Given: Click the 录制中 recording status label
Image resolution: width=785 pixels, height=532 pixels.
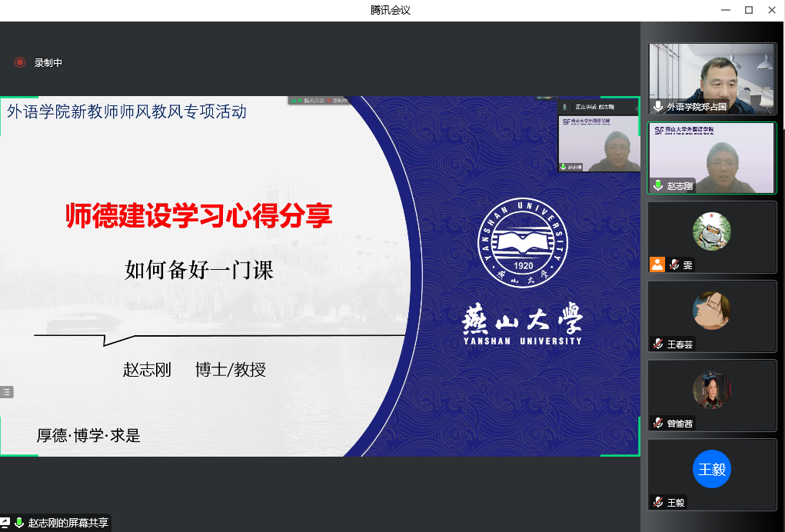Looking at the screenshot, I should click(x=48, y=63).
